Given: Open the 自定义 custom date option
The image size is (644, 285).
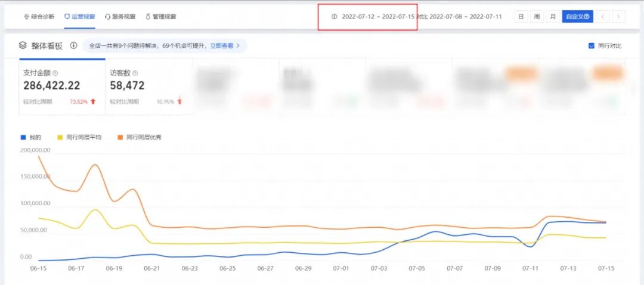Looking at the screenshot, I should pyautogui.click(x=577, y=17).
